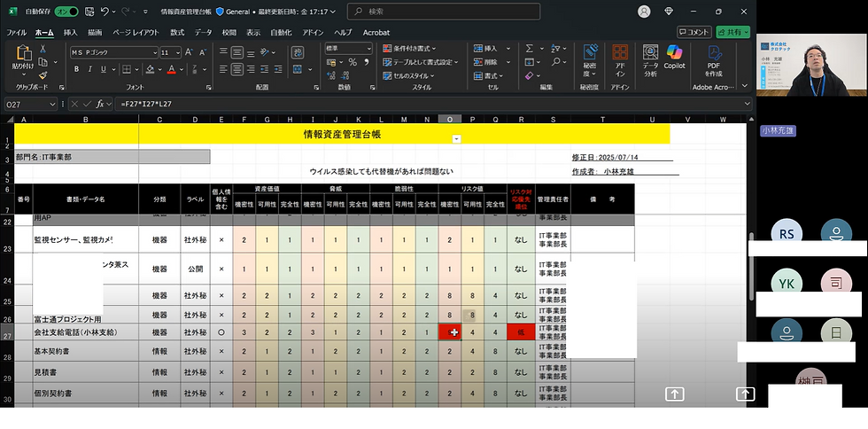Viewport: 868px width, 429px height.
Task: Bottom-align cell content
Action: [251, 52]
